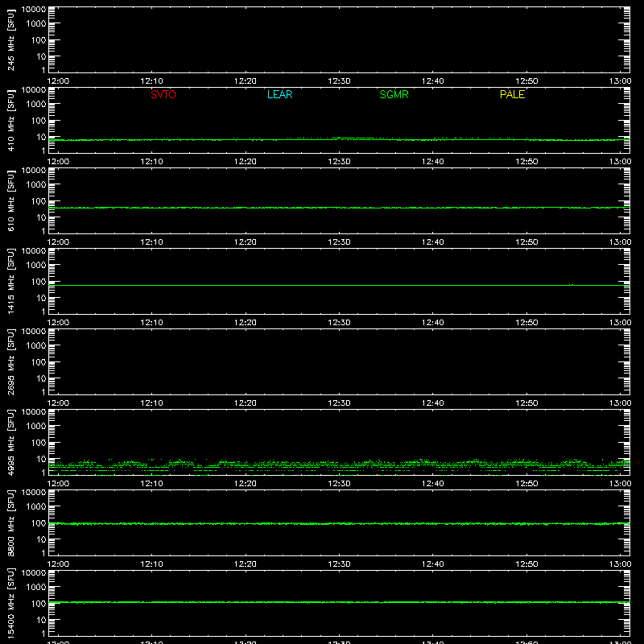Screen dimensions: 644x644
Task: Click the small bump near 12:55 in 1415 MHz trace
Action: 571,285
